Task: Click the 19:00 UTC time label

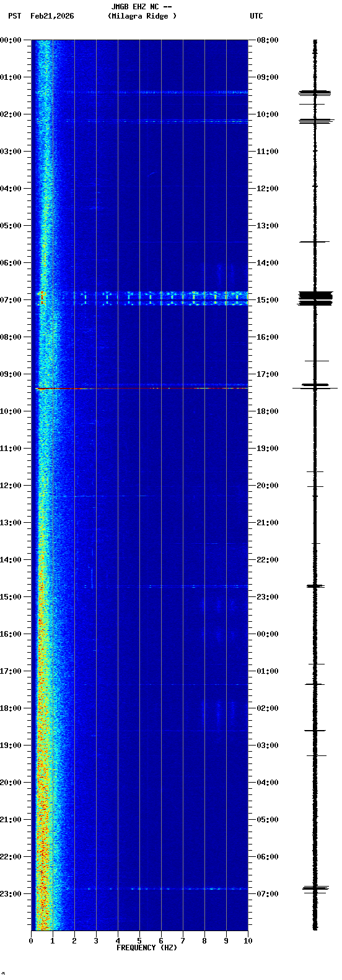Action: tap(268, 449)
